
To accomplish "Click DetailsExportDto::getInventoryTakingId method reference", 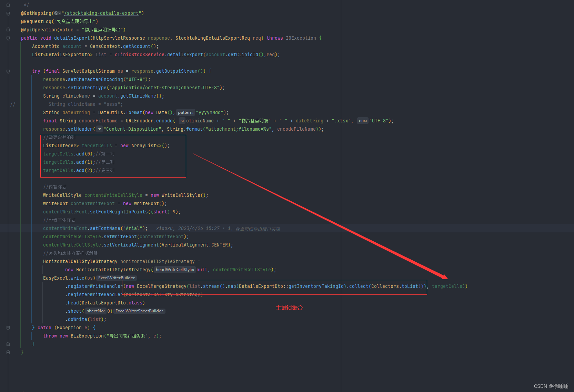I will click(x=291, y=287).
